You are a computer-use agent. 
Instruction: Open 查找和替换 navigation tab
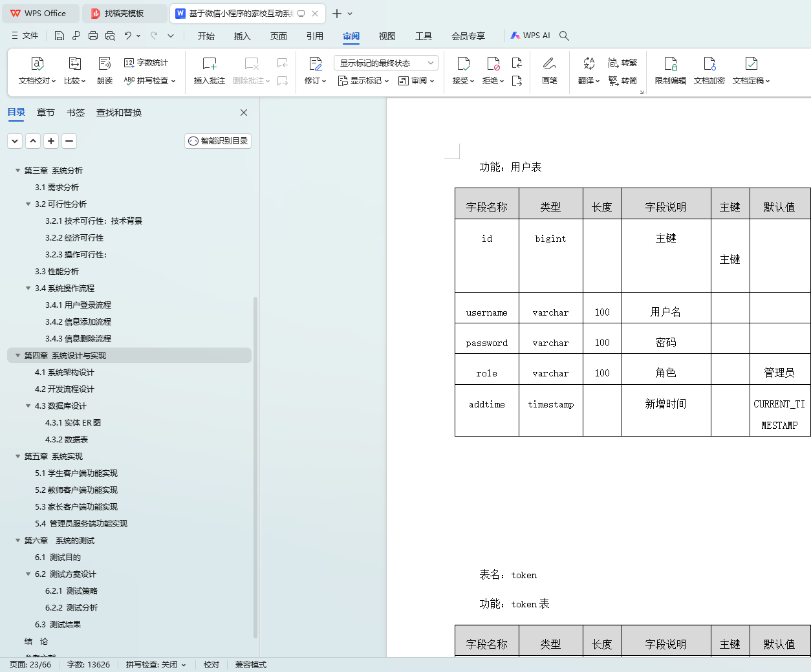[119, 113]
